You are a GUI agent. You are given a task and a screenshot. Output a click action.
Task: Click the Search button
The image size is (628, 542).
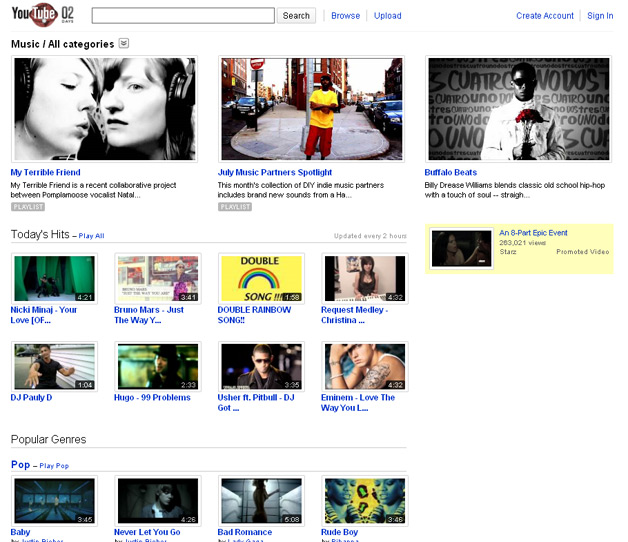coord(296,16)
